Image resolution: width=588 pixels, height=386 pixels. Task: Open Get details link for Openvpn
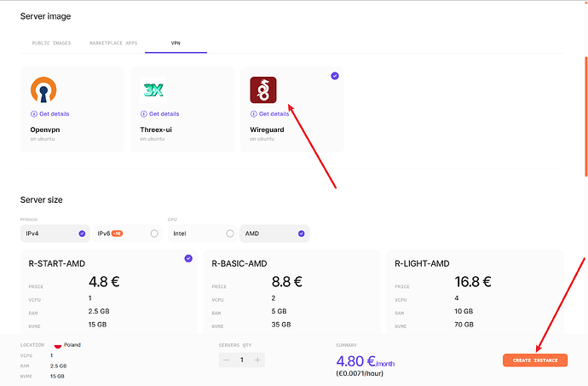[54, 113]
